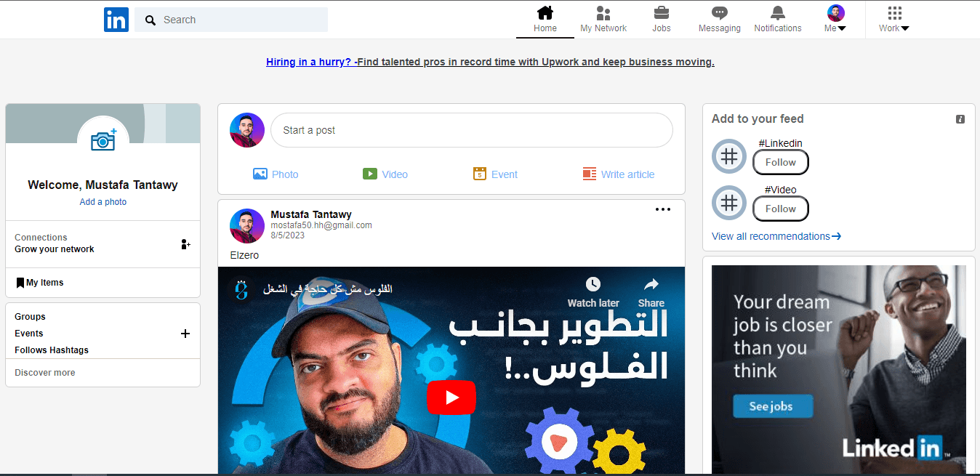980x476 pixels.
Task: Click avatar beside Start a post
Action: (247, 130)
